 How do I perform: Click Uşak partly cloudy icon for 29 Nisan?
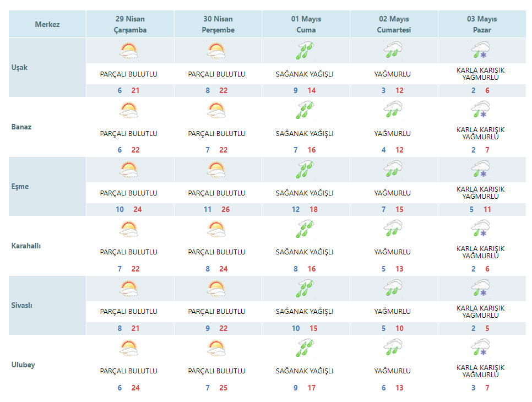coord(129,51)
